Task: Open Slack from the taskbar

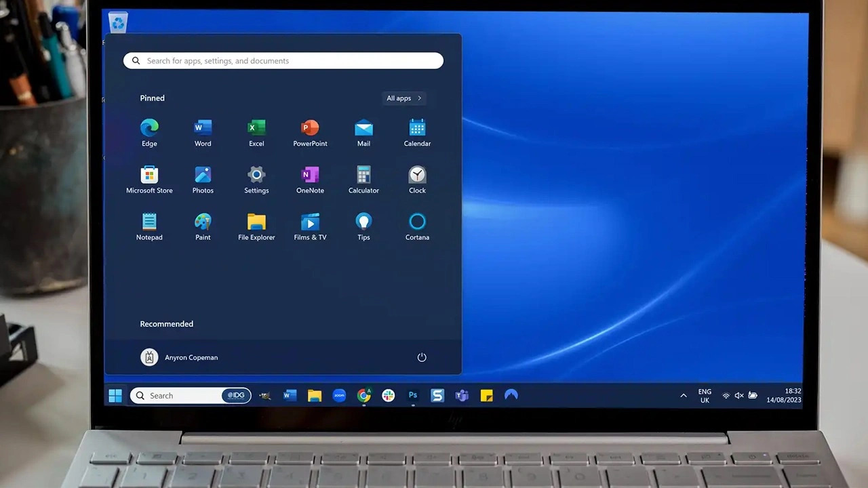Action: (x=389, y=395)
